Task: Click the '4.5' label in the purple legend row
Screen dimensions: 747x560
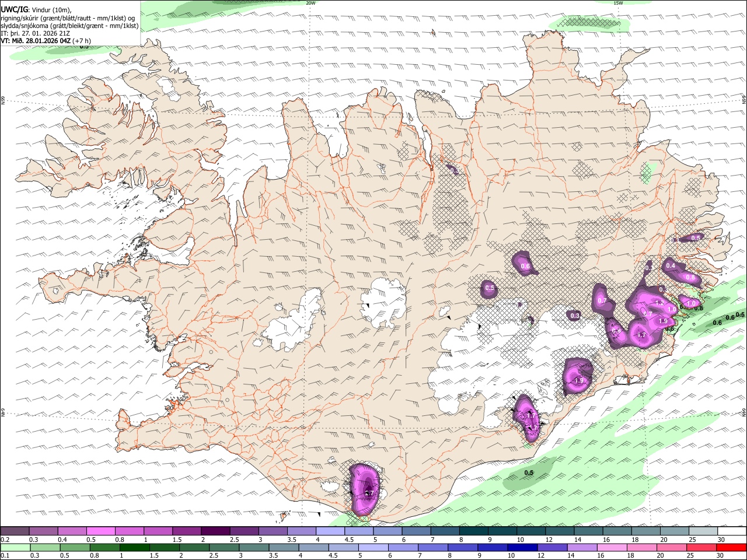Action: coord(349,540)
